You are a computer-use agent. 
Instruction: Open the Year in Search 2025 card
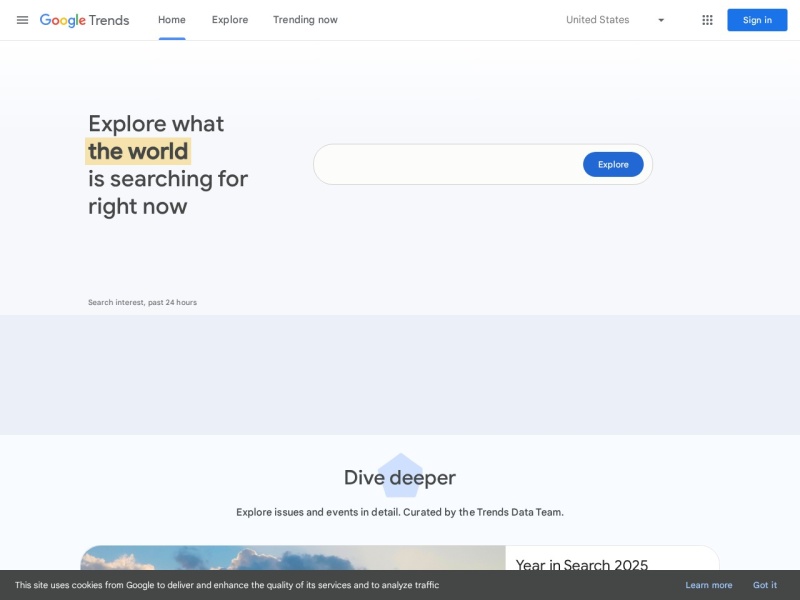[x=582, y=565]
